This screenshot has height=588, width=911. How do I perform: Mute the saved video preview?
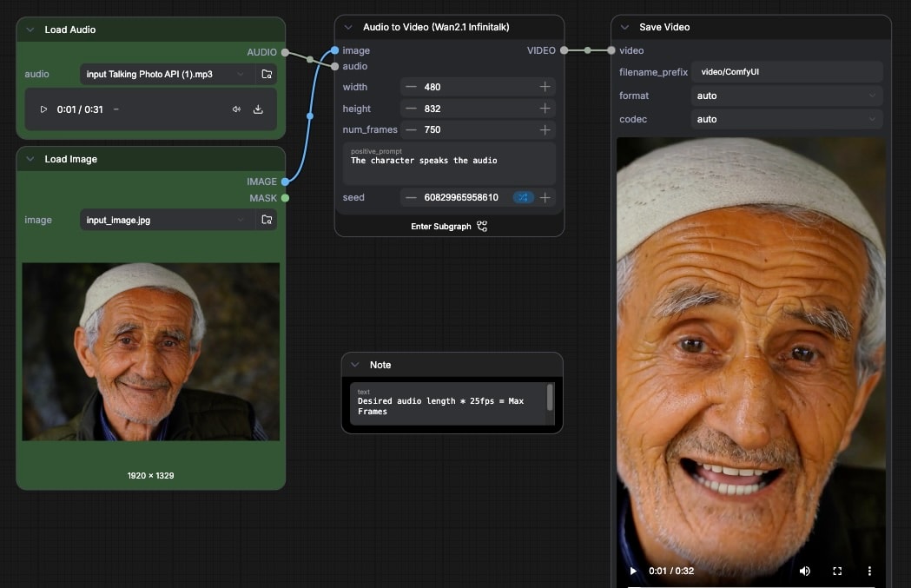[x=805, y=571]
